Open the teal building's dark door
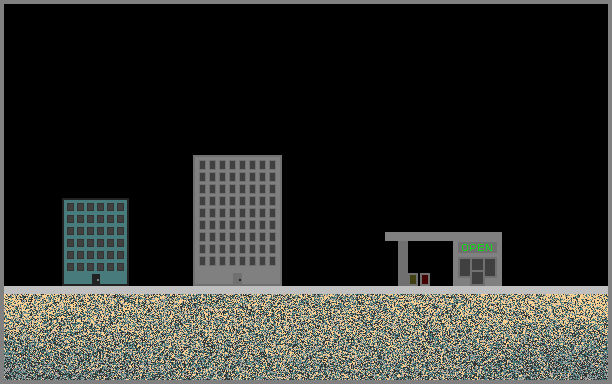Viewport: 612px width, 384px height. 96,280
